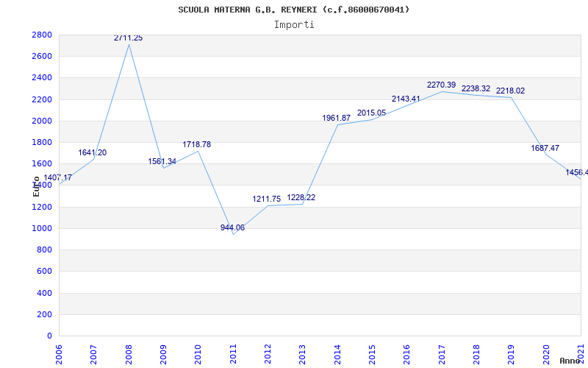This screenshot has height=368, width=588.
Task: Click the x-axis year 2007
Action: click(94, 355)
